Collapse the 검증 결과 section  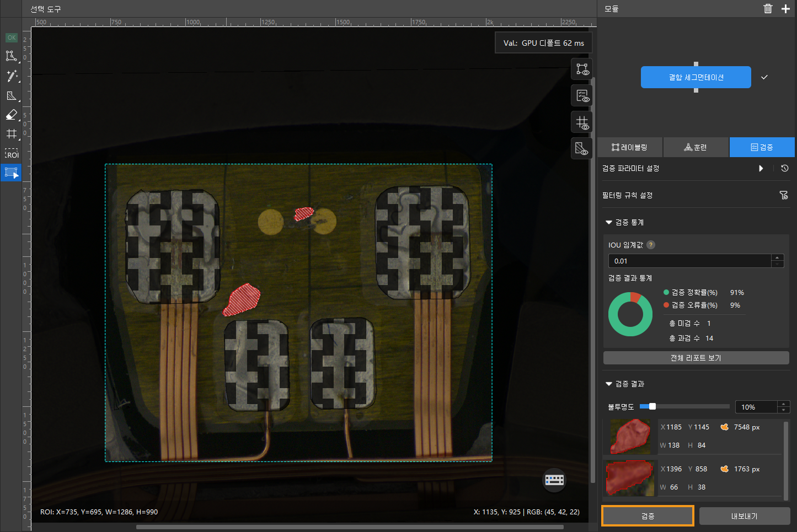pos(609,384)
